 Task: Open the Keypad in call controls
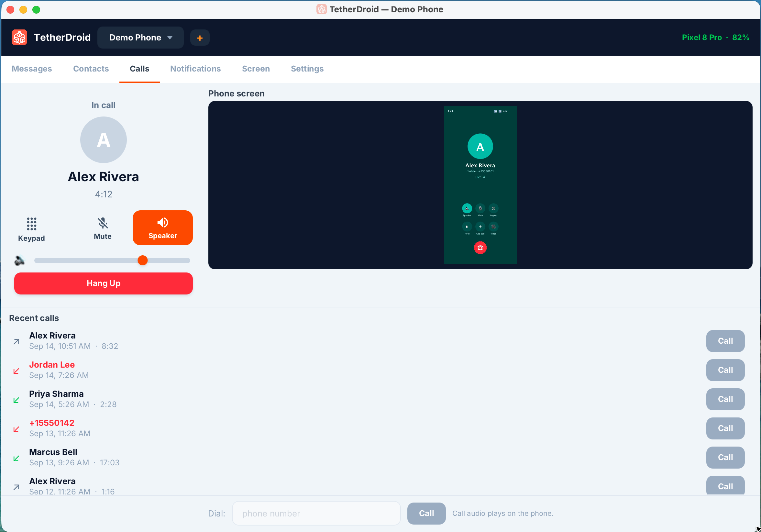tap(31, 229)
